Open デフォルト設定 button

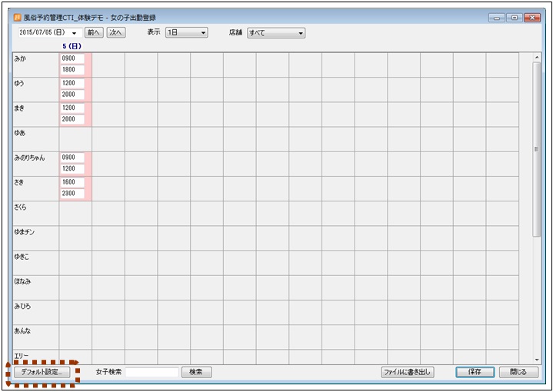43,372
